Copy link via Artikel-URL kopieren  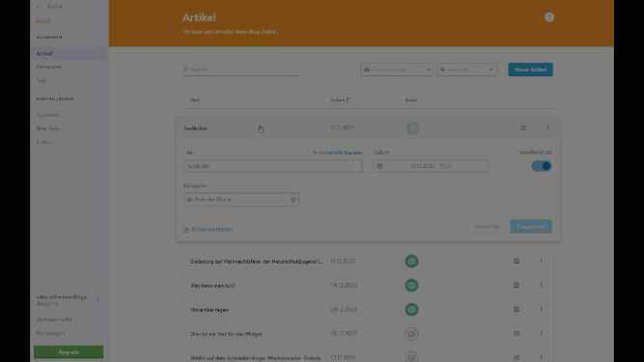point(338,153)
